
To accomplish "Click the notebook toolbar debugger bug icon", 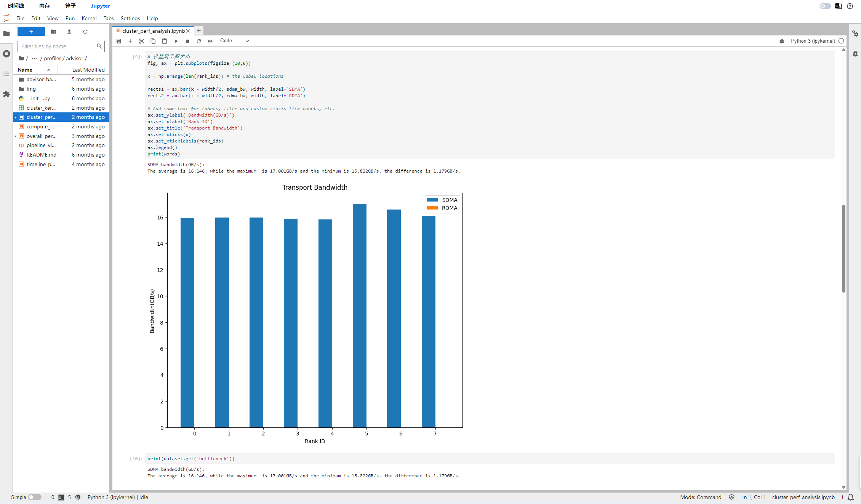I will point(782,41).
